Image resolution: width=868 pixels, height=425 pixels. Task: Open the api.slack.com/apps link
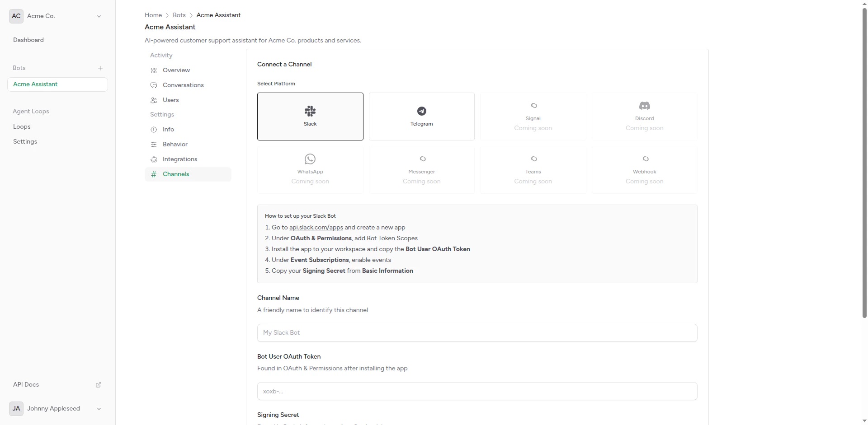pyautogui.click(x=316, y=227)
